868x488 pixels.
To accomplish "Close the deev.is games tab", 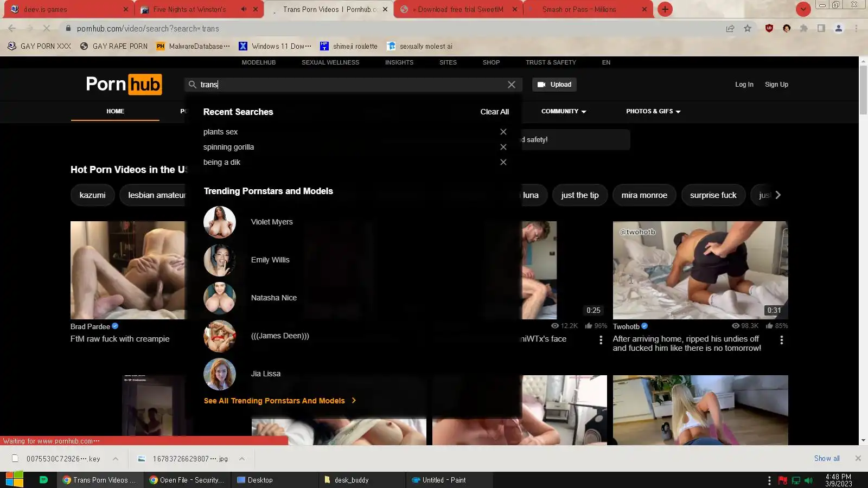I will [x=126, y=9].
